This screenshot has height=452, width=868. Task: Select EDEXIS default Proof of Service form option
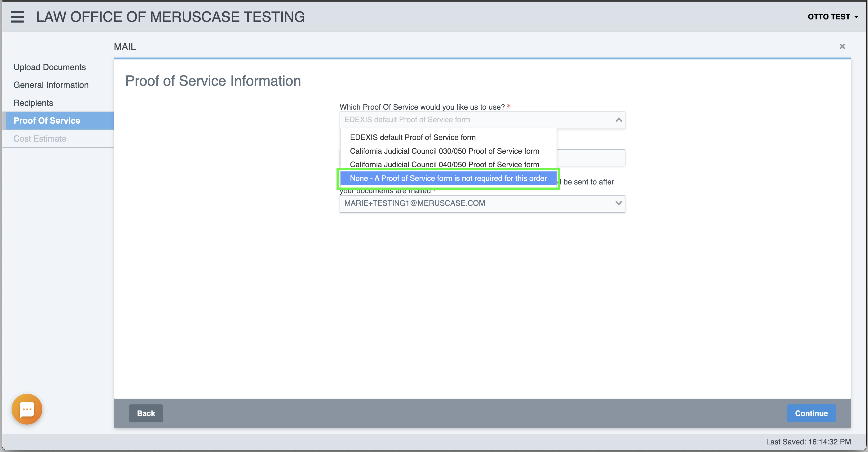[448, 137]
